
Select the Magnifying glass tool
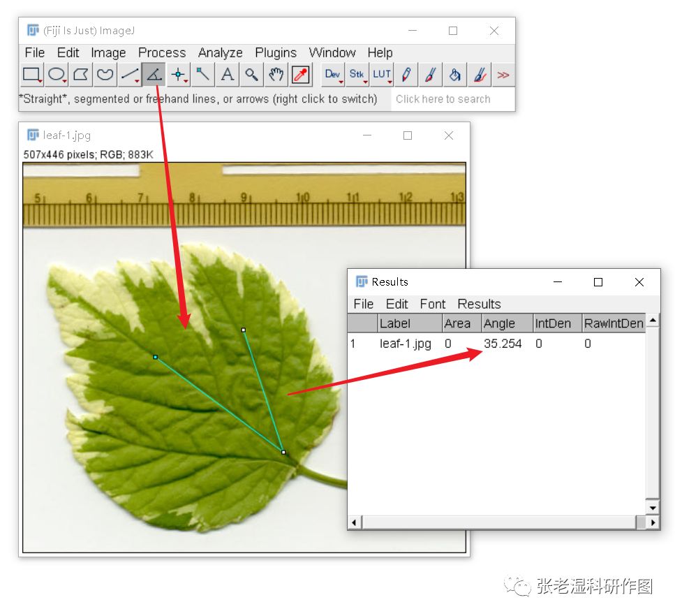(251, 75)
